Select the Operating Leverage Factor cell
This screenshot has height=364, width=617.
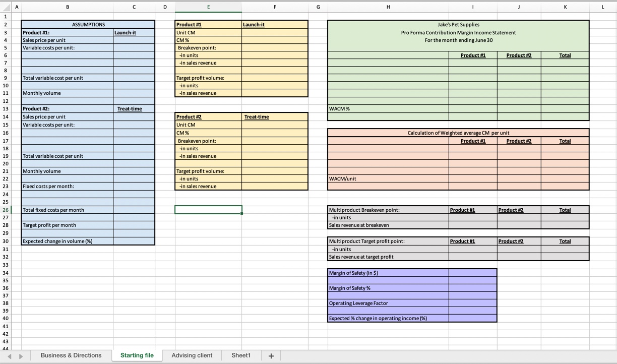(x=388, y=302)
